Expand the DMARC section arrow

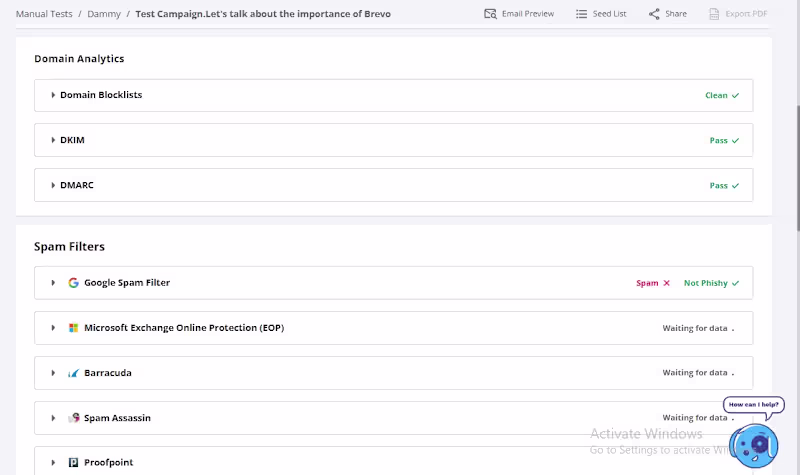tap(53, 185)
